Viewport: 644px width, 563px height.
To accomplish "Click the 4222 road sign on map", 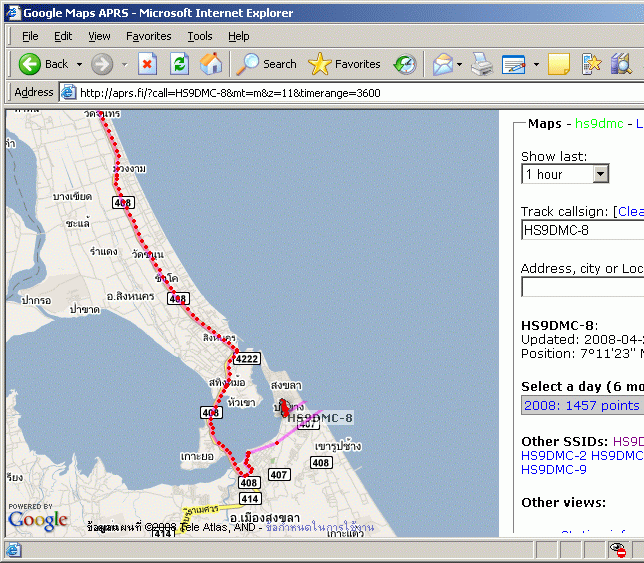I will point(247,359).
